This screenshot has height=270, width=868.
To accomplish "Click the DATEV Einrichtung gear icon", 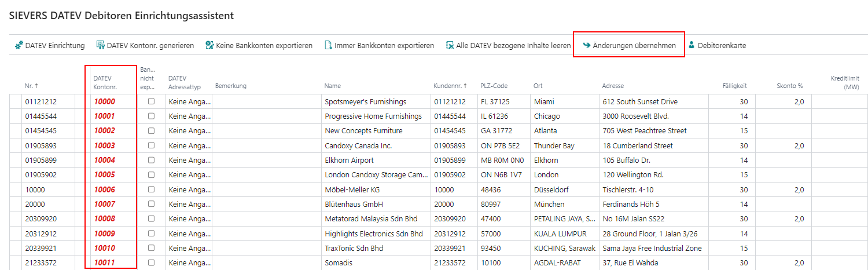I will 19,45.
